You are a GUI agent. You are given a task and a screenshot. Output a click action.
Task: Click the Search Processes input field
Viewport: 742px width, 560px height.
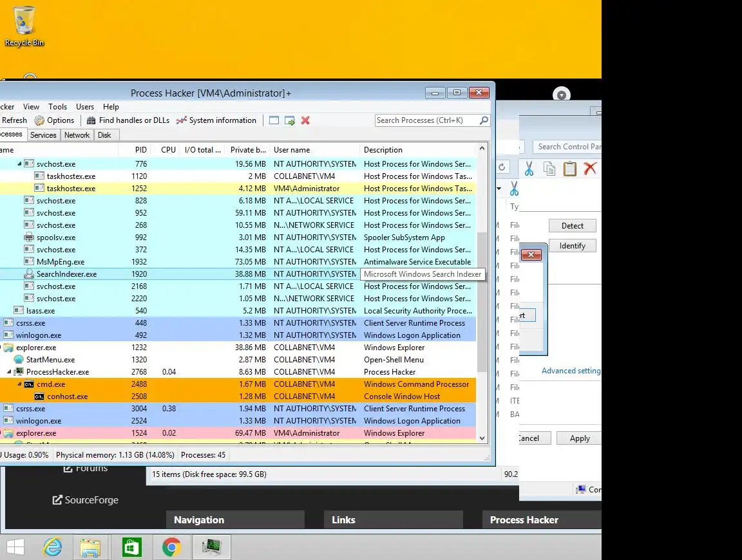pos(427,120)
